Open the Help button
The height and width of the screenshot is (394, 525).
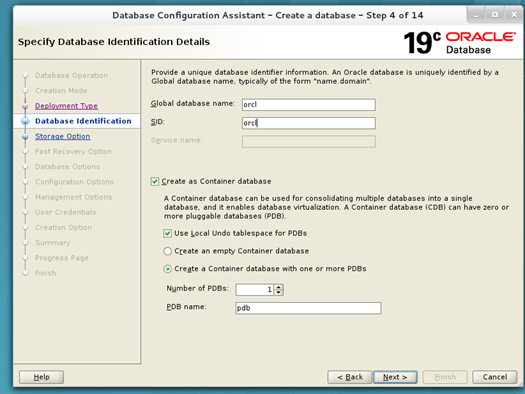point(42,377)
